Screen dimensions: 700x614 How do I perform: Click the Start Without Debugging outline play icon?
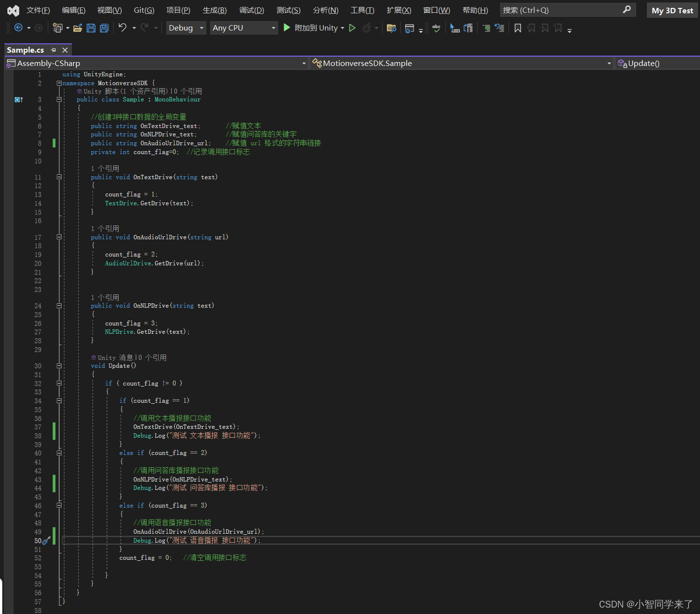click(x=352, y=28)
